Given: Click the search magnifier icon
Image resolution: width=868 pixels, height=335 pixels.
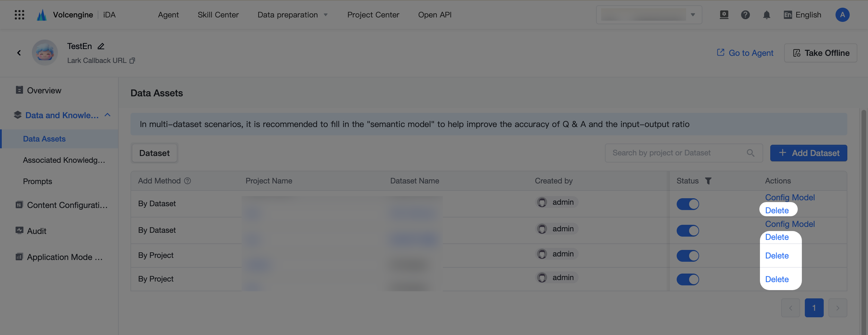Looking at the screenshot, I should click(750, 153).
